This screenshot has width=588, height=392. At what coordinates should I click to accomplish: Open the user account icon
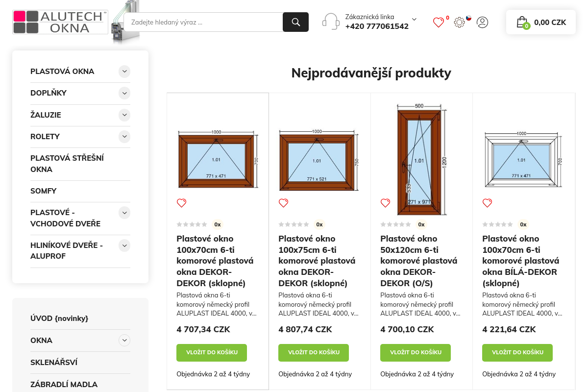coord(482,22)
